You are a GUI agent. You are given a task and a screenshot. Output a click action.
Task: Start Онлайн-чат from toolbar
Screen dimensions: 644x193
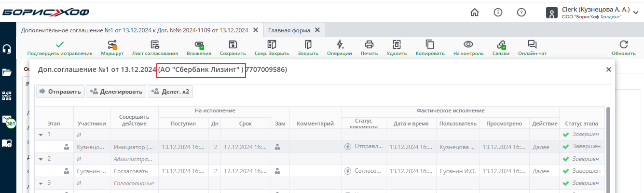532,45
